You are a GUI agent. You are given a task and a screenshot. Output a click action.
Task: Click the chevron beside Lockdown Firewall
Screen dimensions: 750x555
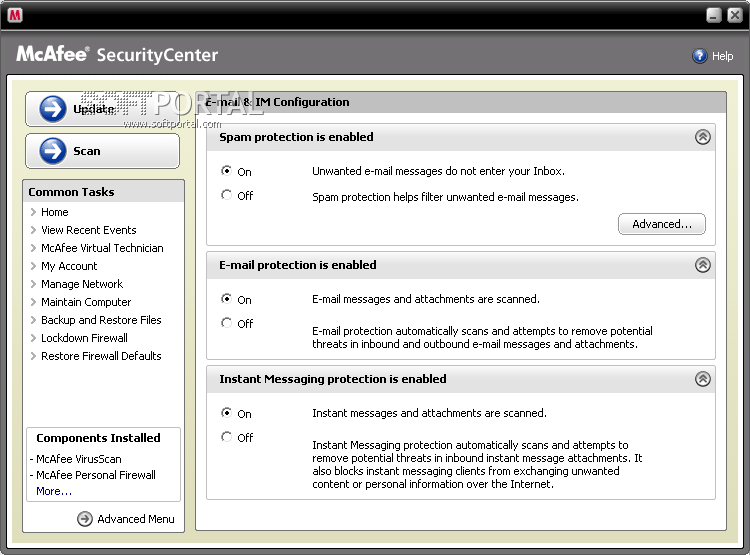tap(33, 338)
